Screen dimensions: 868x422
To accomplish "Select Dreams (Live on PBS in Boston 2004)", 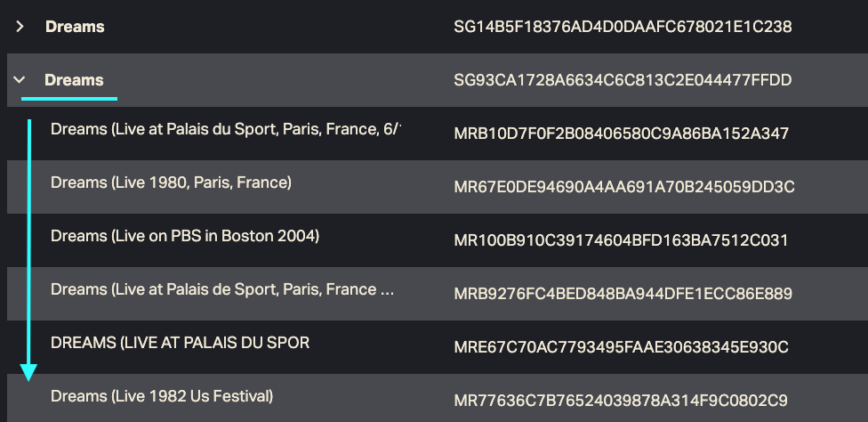I will [184, 236].
